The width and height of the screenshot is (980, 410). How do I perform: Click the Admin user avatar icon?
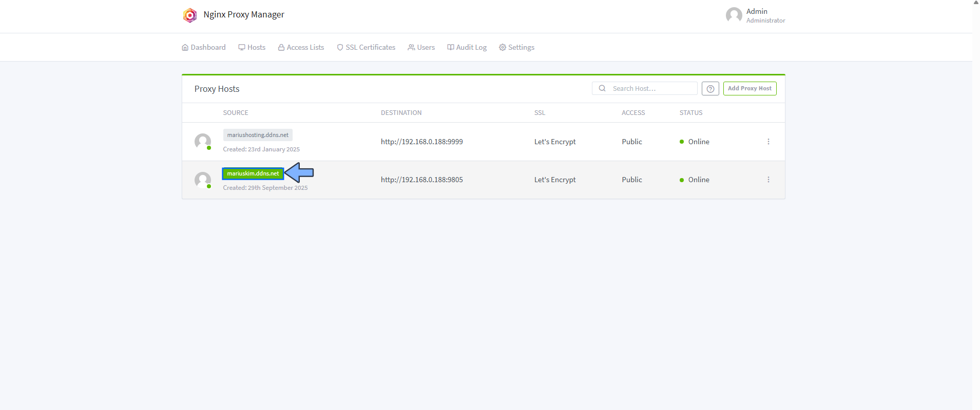(734, 15)
